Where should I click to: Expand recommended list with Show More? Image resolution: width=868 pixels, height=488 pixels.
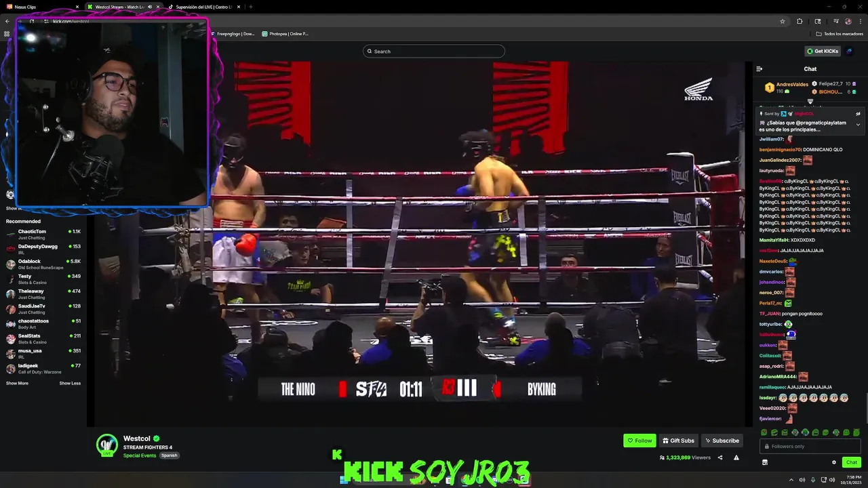click(17, 383)
